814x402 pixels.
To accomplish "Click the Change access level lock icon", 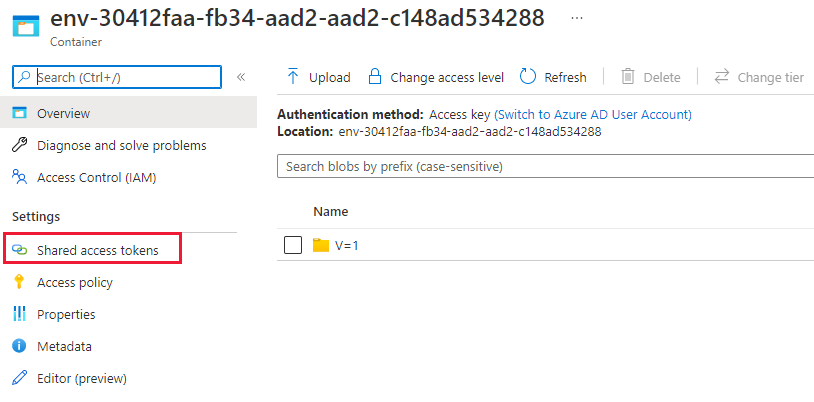I will point(375,77).
